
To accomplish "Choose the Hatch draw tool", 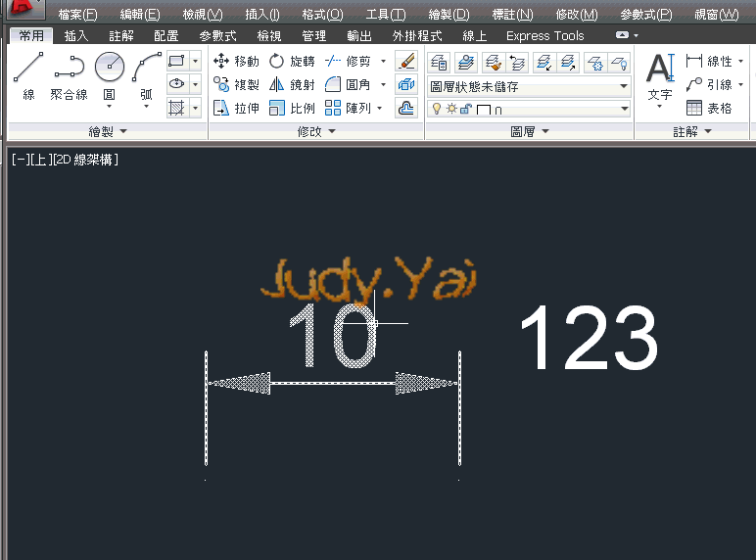I will pos(177,108).
